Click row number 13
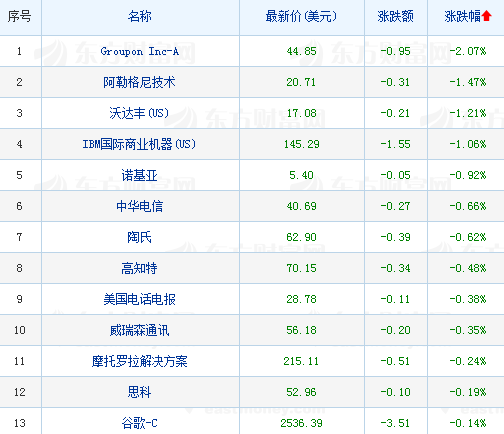504x434 pixels. pyautogui.click(x=20, y=423)
